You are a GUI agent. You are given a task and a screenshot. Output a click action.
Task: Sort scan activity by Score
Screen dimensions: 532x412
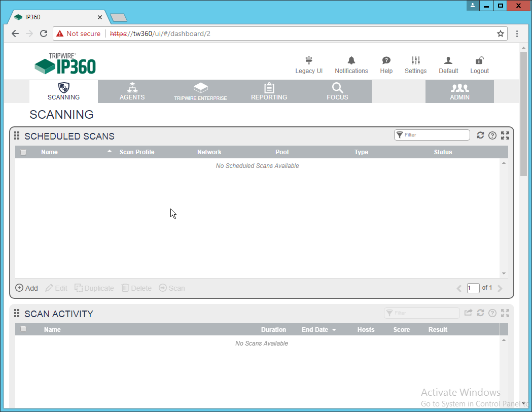(401, 330)
